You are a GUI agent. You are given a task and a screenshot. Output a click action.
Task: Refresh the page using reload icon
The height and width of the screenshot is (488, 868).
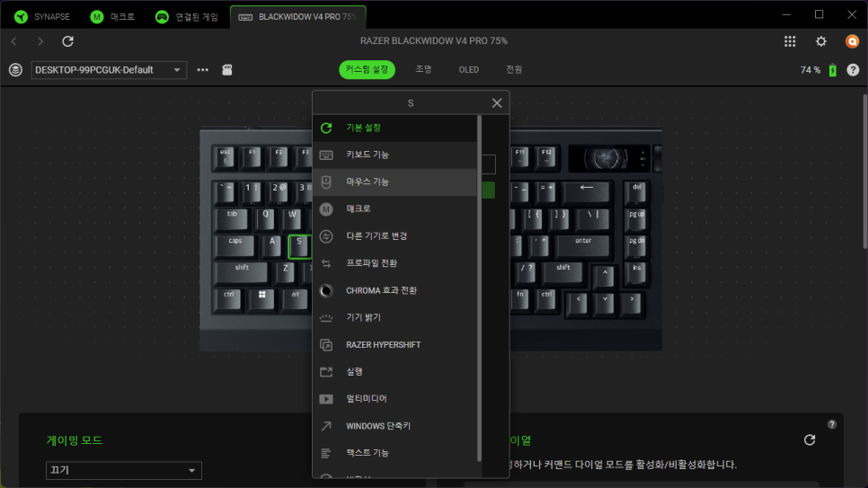(x=67, y=41)
